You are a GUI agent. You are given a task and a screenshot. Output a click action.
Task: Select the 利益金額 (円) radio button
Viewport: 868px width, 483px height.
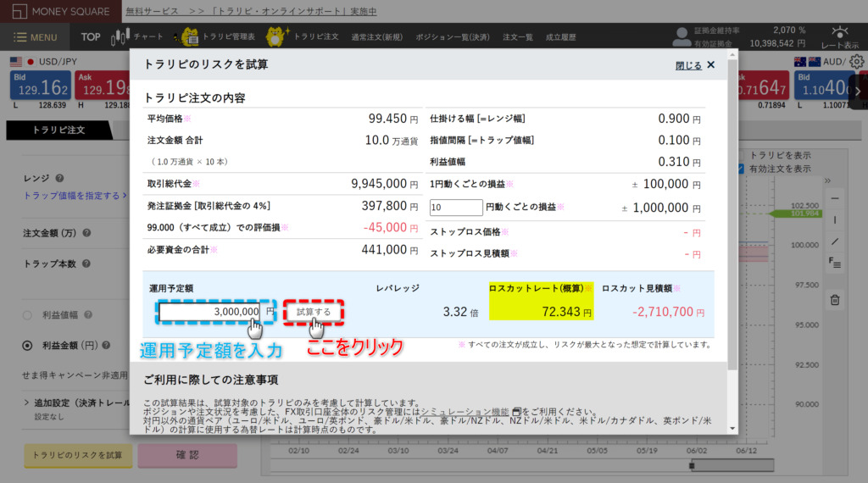[x=27, y=346]
